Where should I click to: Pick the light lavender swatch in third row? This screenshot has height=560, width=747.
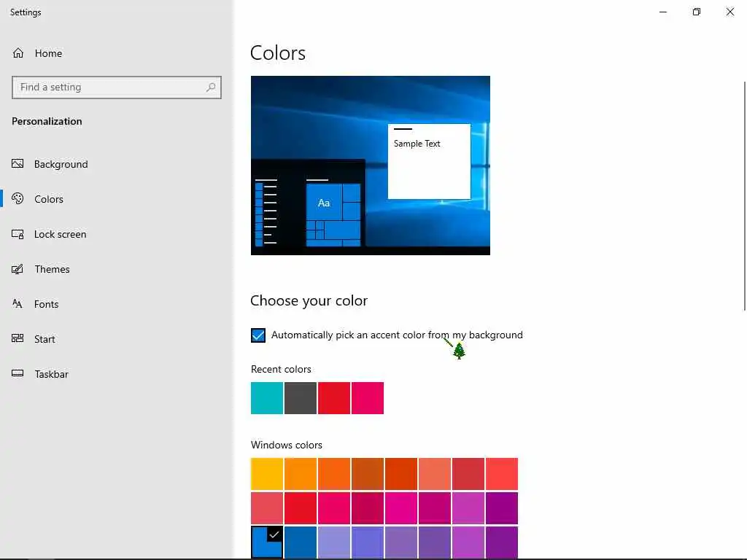(x=334, y=542)
